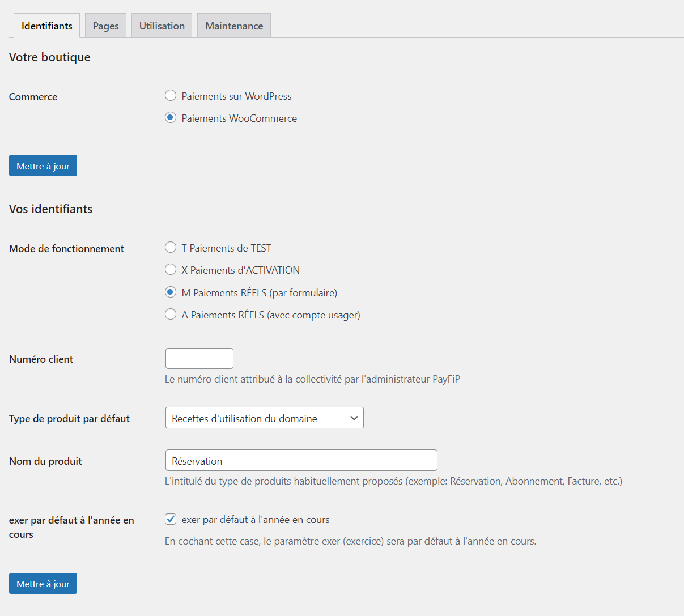Uncheck the exer par défaut checkbox

point(171,519)
